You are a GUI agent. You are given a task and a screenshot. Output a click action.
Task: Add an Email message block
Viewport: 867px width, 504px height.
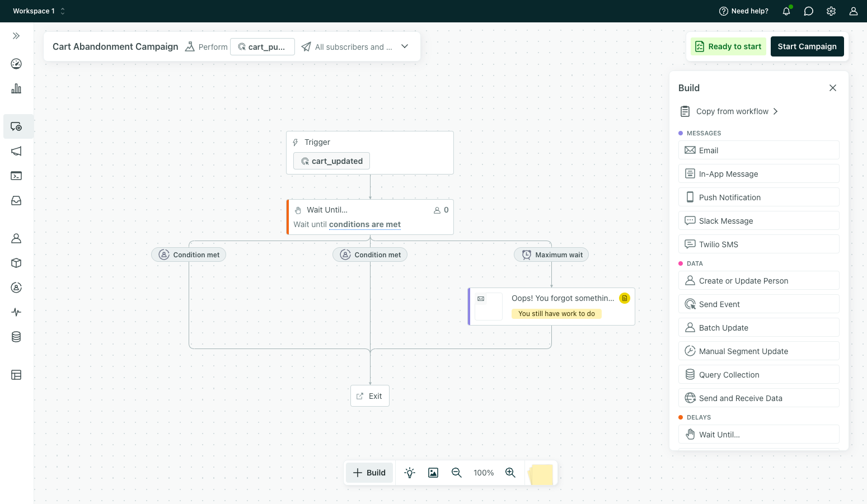[x=759, y=150]
